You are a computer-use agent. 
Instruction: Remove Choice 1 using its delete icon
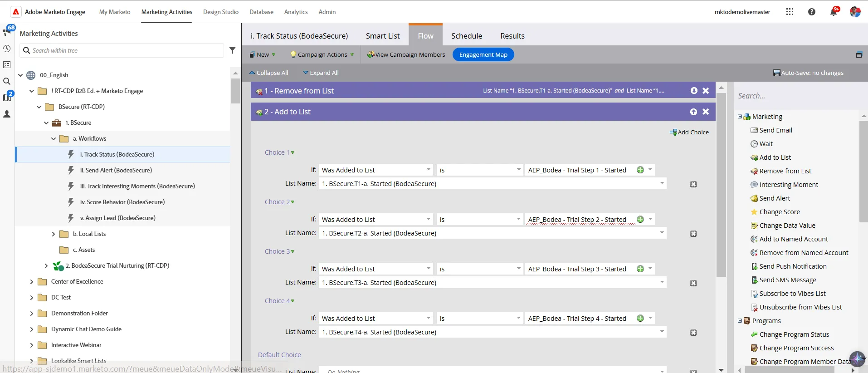pos(693,184)
